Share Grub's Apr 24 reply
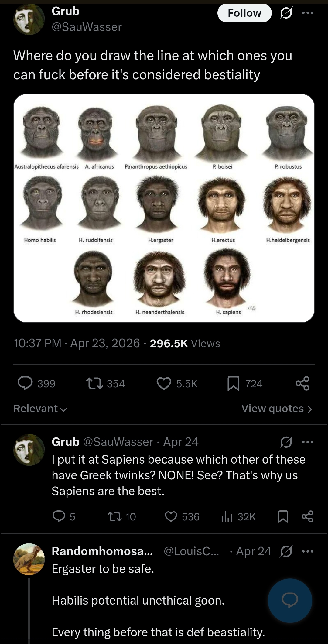This screenshot has width=328, height=644. pos(307,516)
